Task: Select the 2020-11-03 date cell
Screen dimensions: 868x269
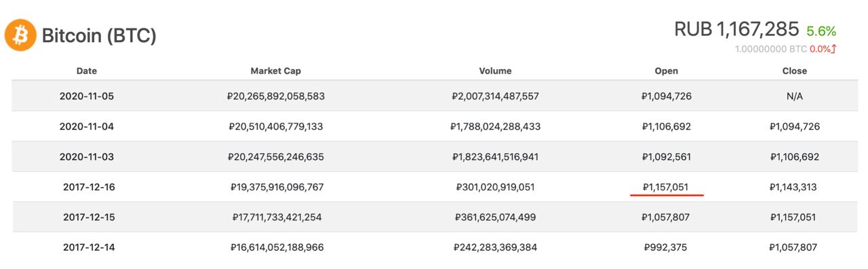Action: point(87,157)
